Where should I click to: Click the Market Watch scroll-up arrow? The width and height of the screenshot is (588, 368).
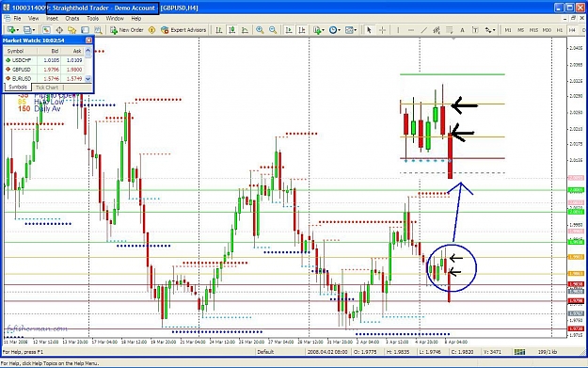[88, 50]
